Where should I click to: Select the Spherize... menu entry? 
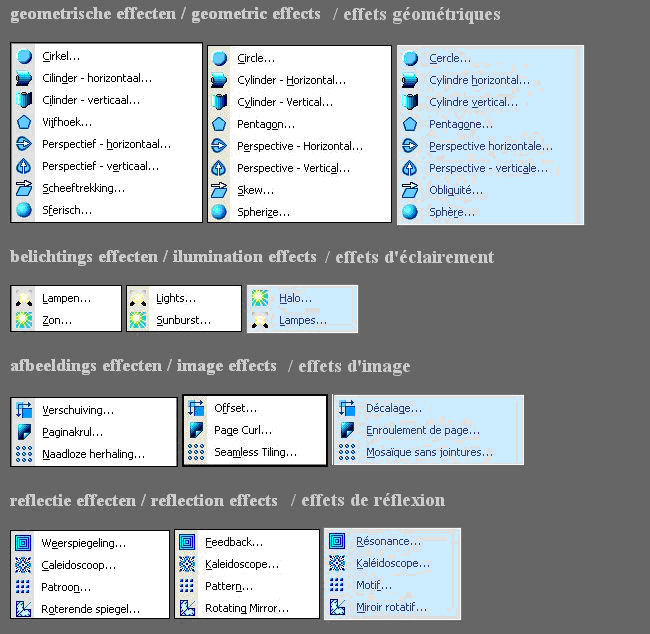[263, 212]
